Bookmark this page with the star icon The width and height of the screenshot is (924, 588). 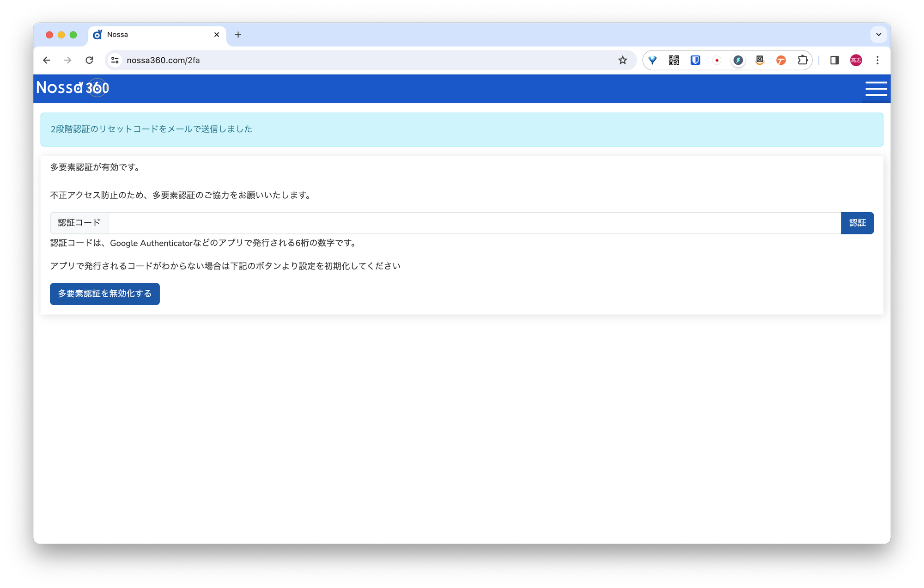(623, 60)
